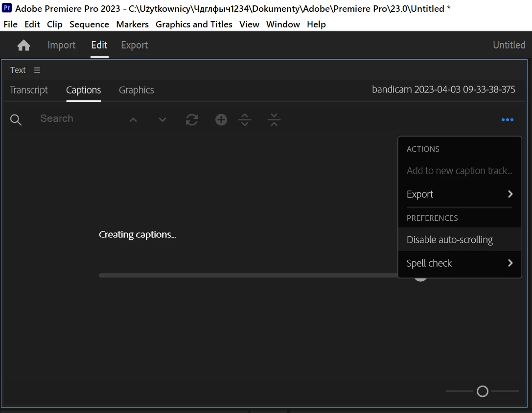Screen dimensions: 532x413
Task: Click the Home icon in workspace bar
Action: [24, 45]
